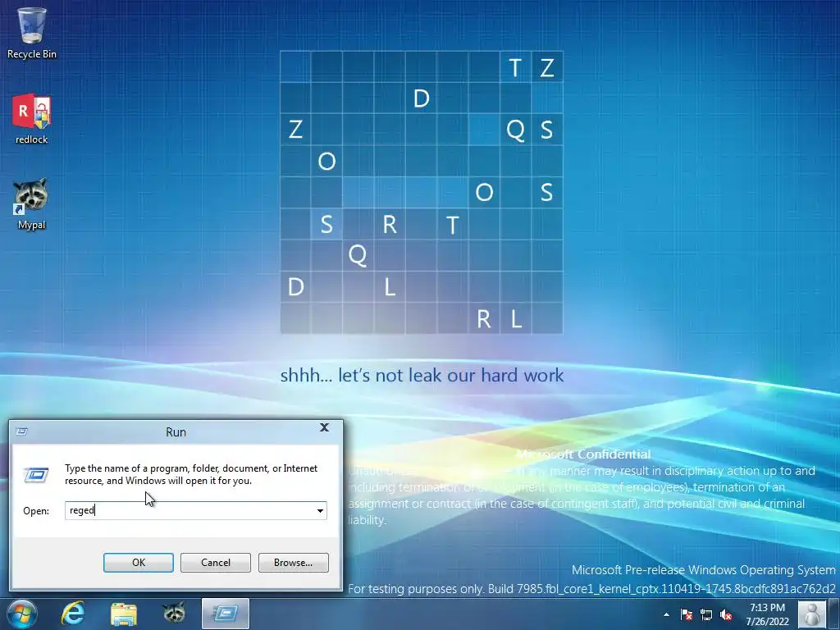The image size is (840, 630).
Task: Open Action Center flag tray icon
Action: click(687, 614)
